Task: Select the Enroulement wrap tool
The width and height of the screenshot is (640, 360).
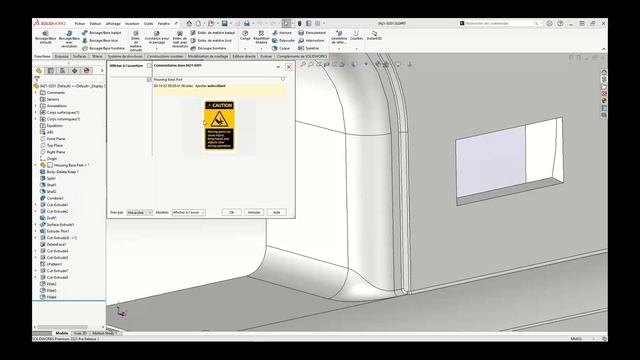Action: (x=312, y=33)
